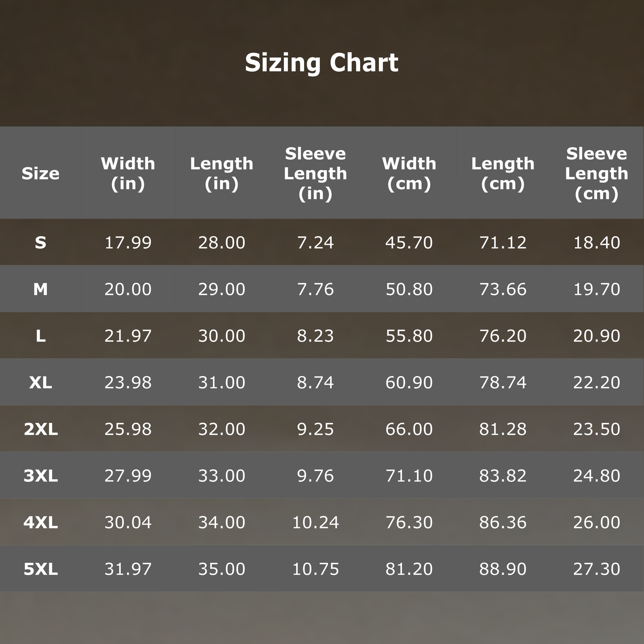Click the 5XL size row label
Screen dimensions: 644x644
[x=41, y=569]
